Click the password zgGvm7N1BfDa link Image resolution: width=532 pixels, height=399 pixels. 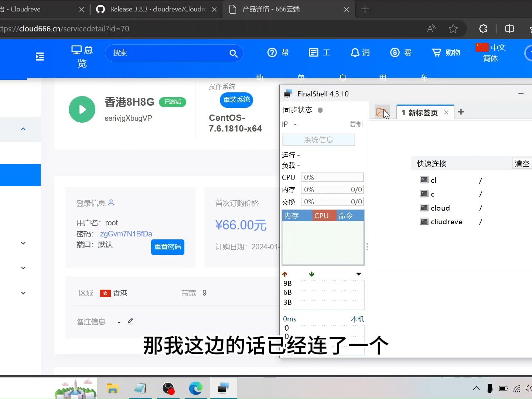[x=126, y=234]
